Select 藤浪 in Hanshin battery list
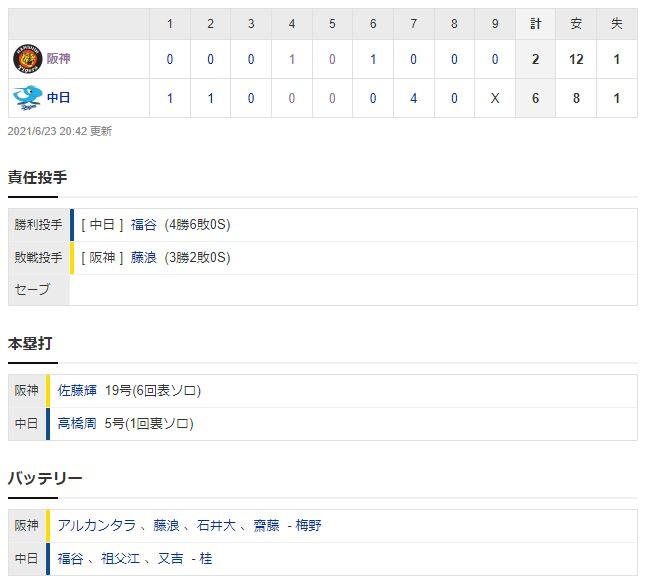The image size is (646, 587). (166, 525)
